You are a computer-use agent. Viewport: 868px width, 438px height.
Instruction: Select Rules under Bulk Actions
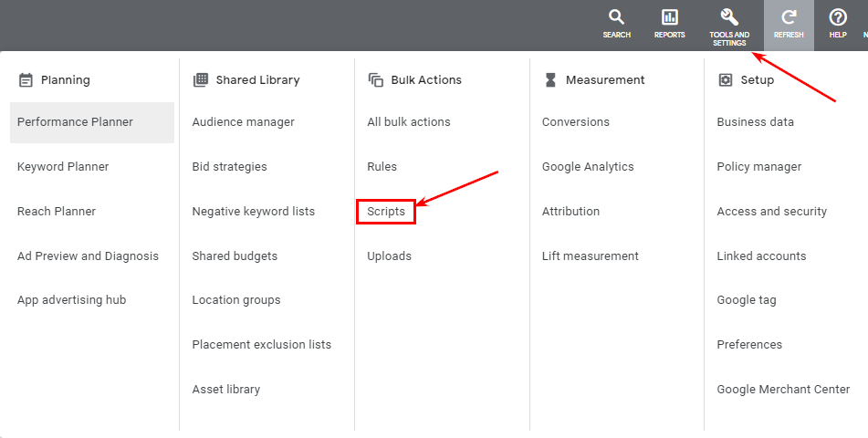pyautogui.click(x=382, y=167)
